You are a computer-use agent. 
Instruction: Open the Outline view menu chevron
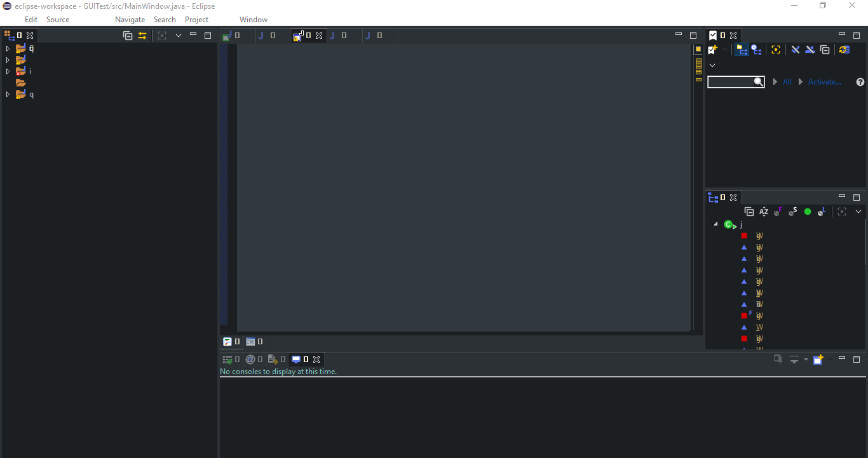point(858,212)
